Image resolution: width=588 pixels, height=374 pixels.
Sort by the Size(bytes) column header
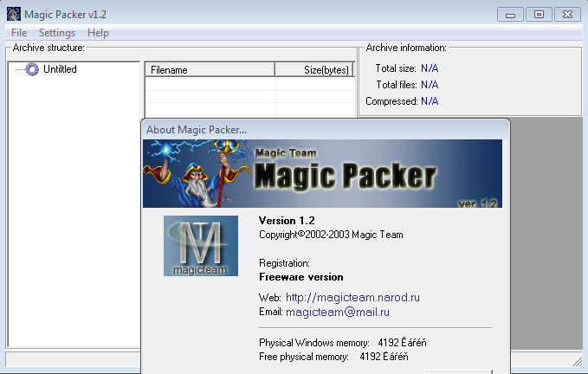click(314, 70)
